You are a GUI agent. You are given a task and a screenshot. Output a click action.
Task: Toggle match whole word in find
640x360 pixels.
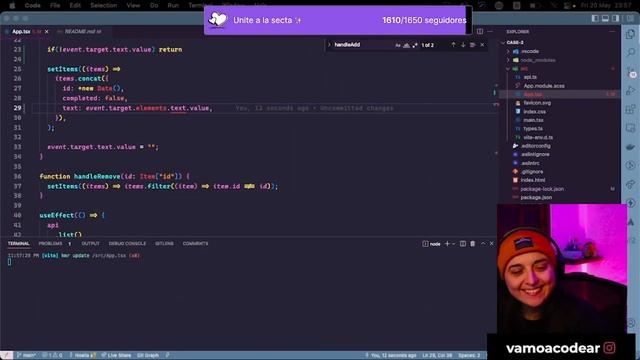pyautogui.click(x=407, y=45)
